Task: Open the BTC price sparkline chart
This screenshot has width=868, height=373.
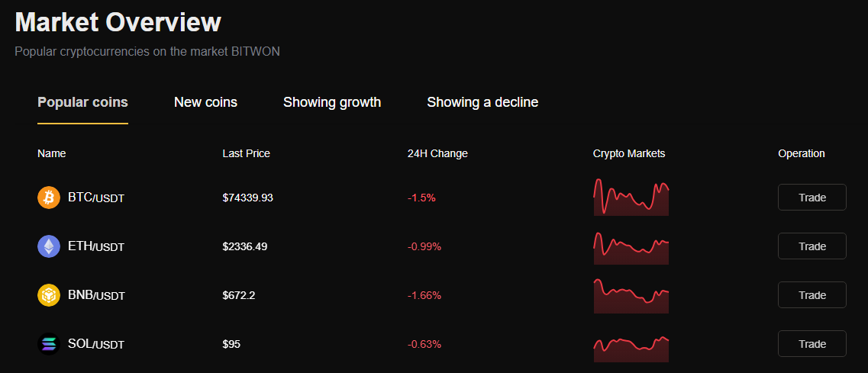Action: coord(631,198)
